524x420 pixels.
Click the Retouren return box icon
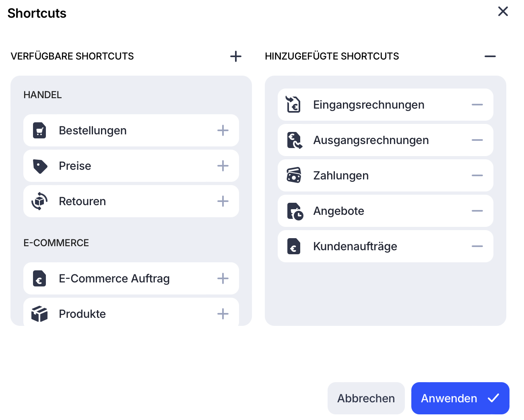click(x=39, y=201)
